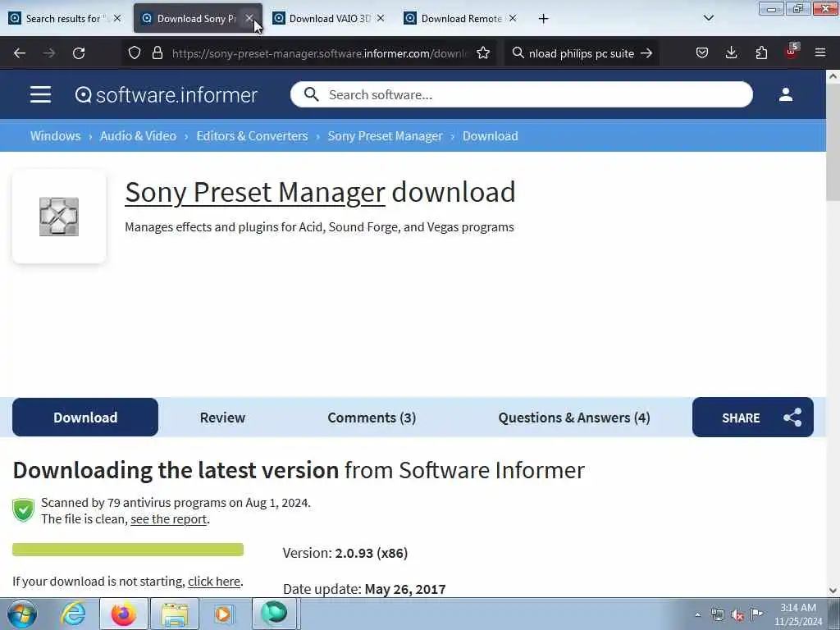The height and width of the screenshot is (630, 840).
Task: Click the page vertical scrollbar thumb
Action: 833,143
